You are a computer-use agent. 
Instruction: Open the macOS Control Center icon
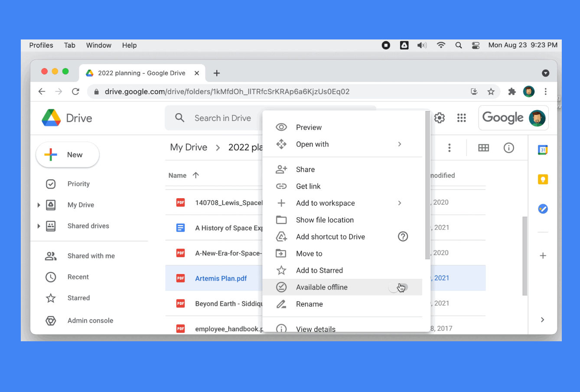tap(476, 45)
